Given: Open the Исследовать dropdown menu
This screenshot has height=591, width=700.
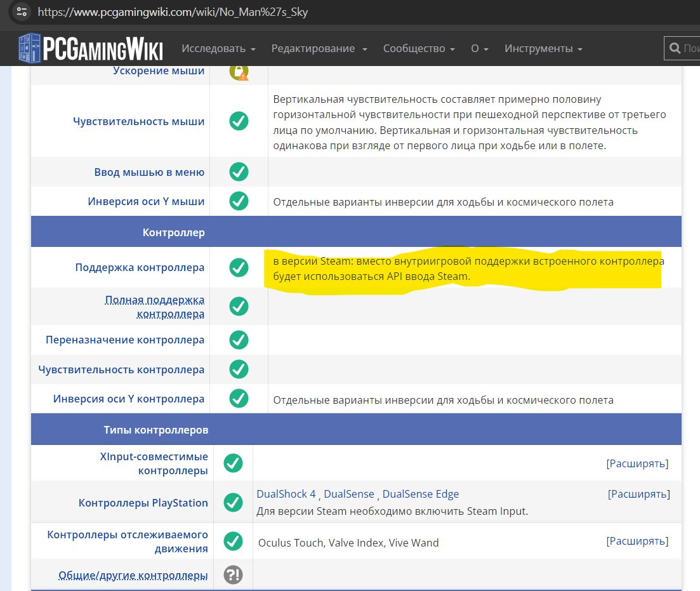Looking at the screenshot, I should tap(218, 49).
